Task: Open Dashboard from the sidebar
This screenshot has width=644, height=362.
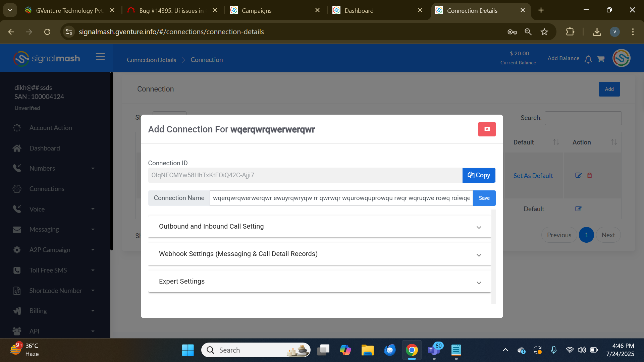Action: pos(44,148)
